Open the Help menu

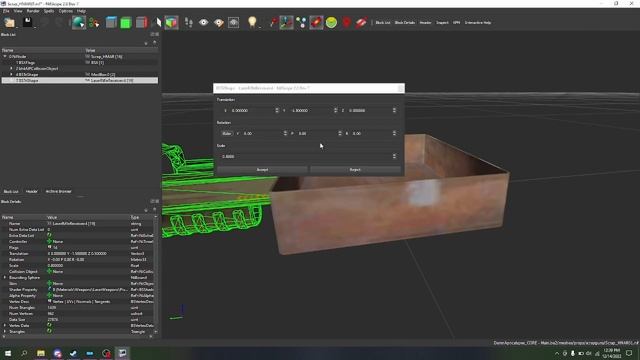tap(81, 11)
